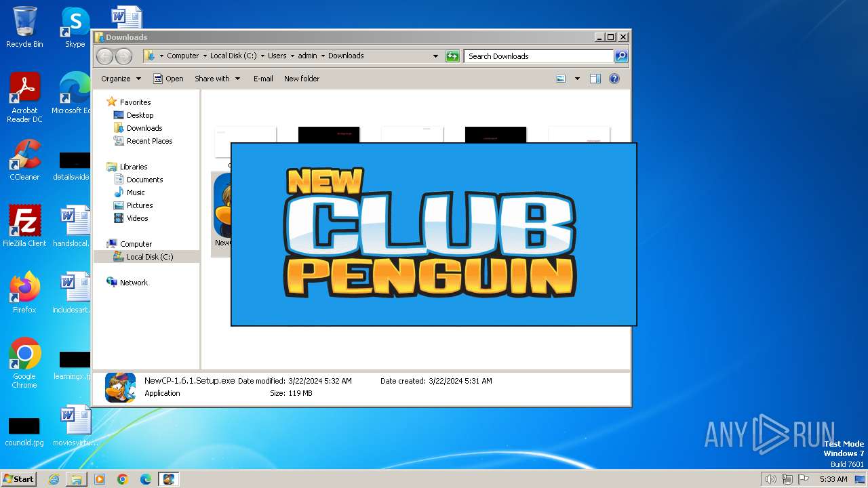
Task: Click the taskbar clock showing 5:33 AM
Action: 833,479
